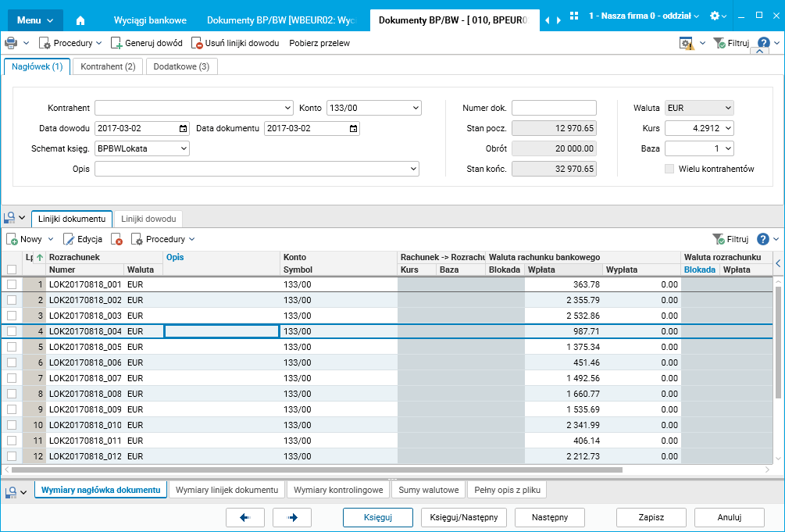Viewport: 785px width, 532px height.
Task: Toggle the Wielu kontrahentów checkbox
Action: point(669,169)
